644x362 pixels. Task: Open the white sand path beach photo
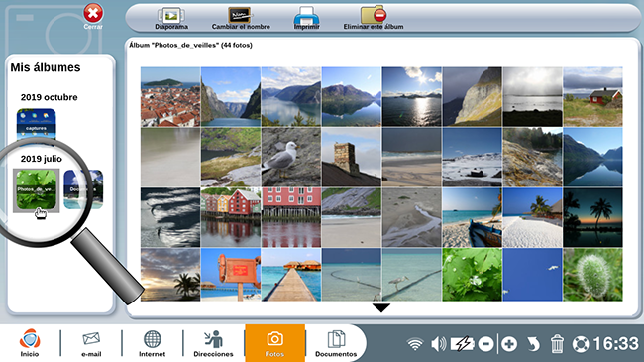click(x=532, y=217)
